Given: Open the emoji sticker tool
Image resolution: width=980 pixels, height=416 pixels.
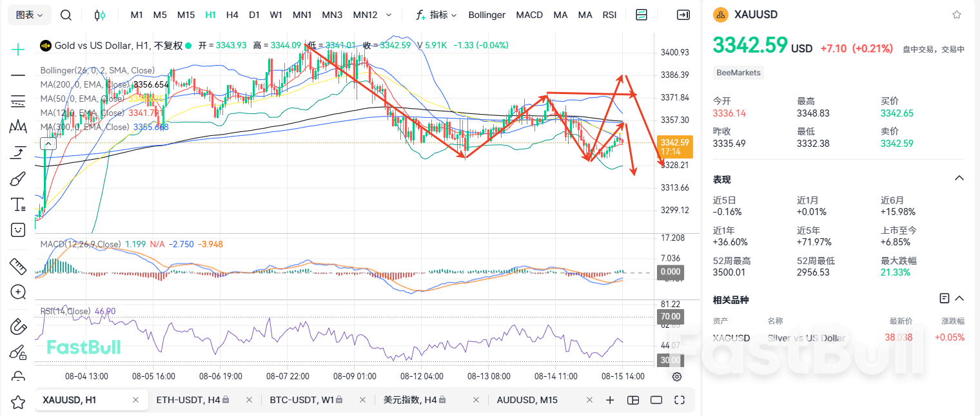Looking at the screenshot, I should pyautogui.click(x=18, y=230).
